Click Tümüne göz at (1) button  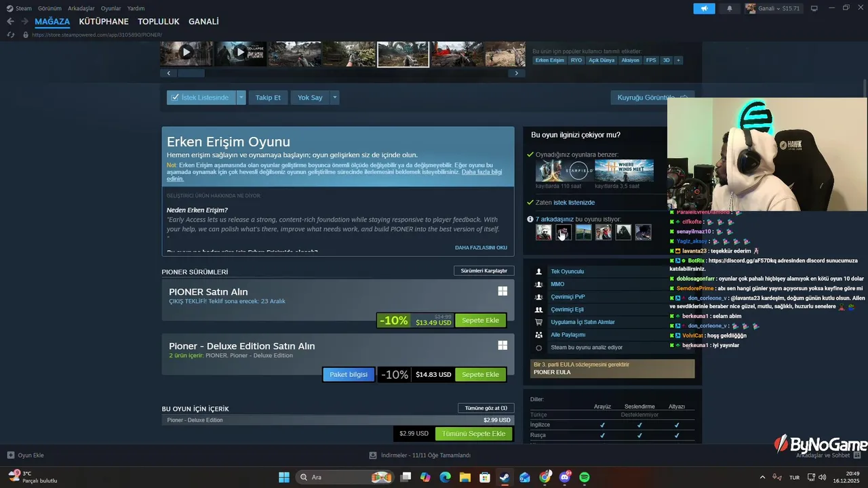click(x=486, y=408)
